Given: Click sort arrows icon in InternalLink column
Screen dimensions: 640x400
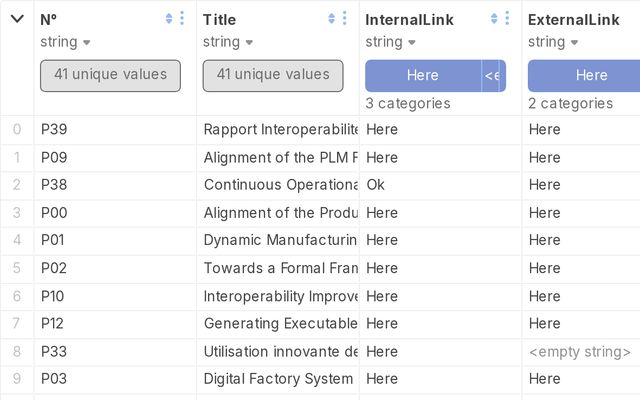Looking at the screenshot, I should click(494, 18).
